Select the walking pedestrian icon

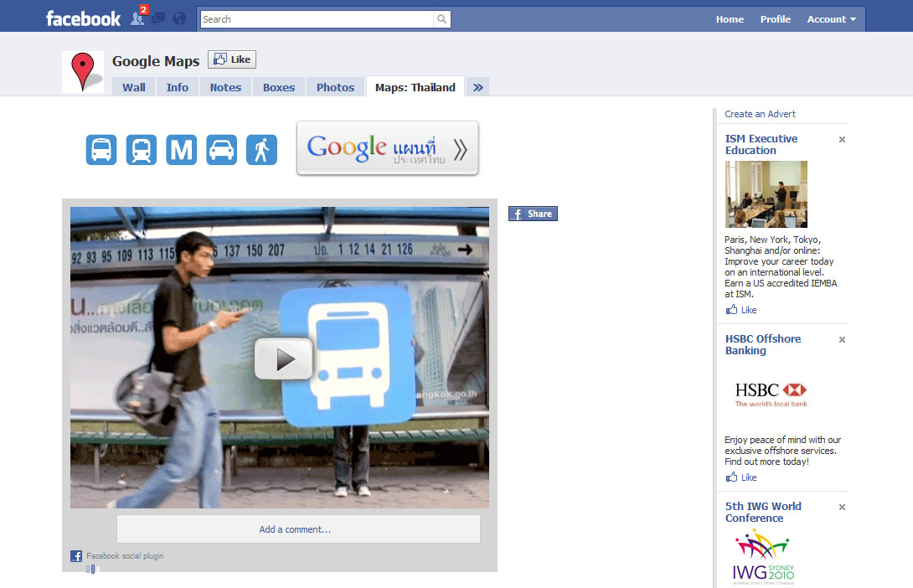[261, 150]
